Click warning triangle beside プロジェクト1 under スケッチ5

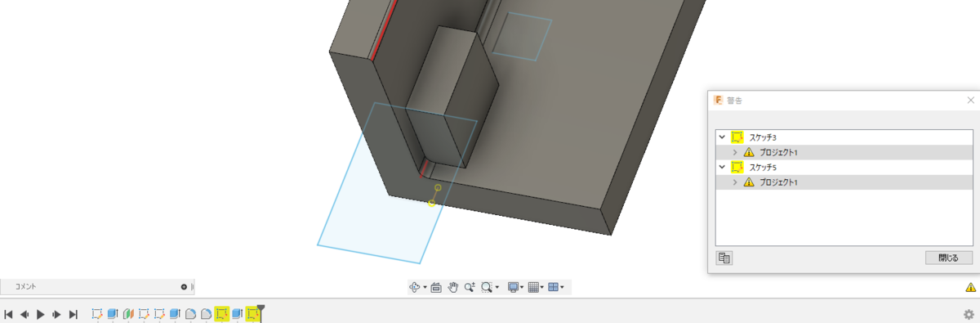(749, 182)
